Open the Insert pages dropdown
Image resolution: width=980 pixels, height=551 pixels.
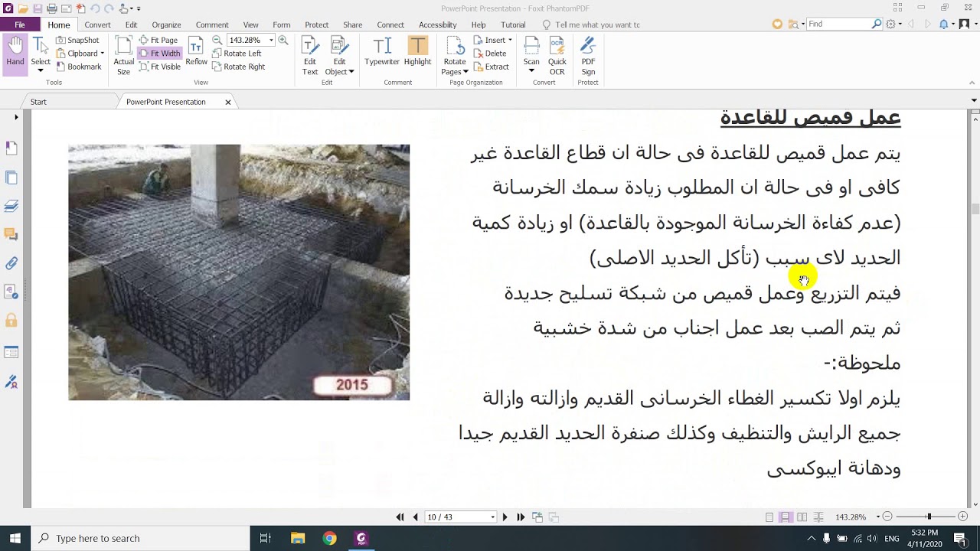pos(492,40)
